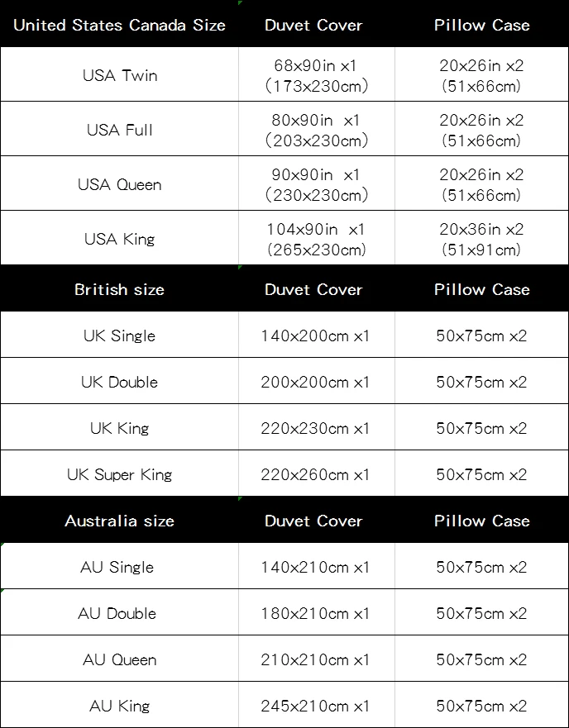The image size is (569, 728).
Task: Click the Australia size header
Action: pyautogui.click(x=119, y=521)
